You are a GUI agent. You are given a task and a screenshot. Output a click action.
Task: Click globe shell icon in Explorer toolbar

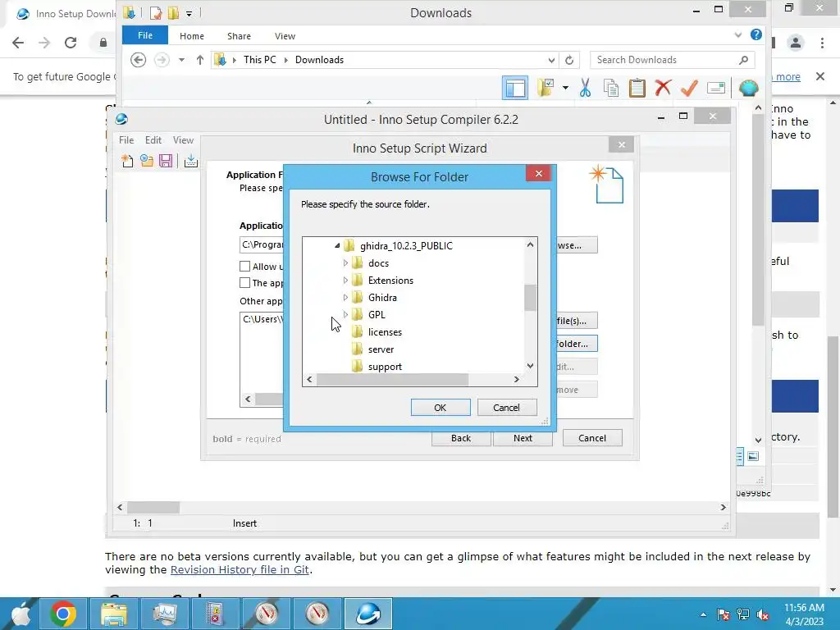(x=748, y=88)
